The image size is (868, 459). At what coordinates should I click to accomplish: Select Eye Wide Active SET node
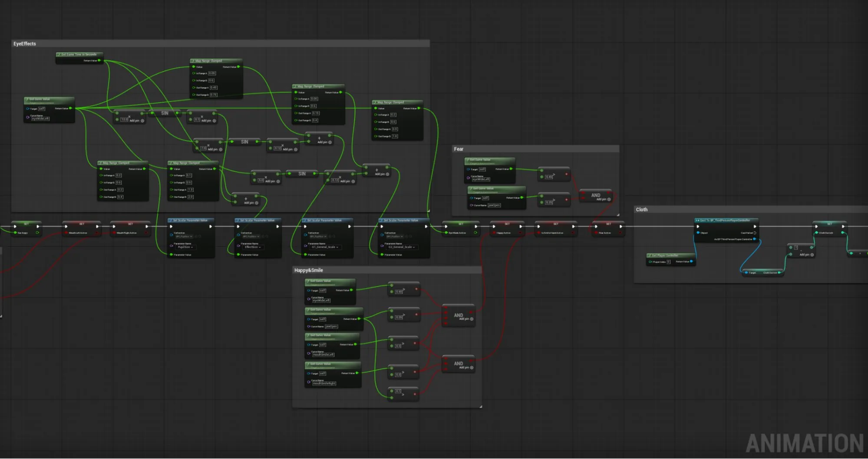(x=461, y=229)
